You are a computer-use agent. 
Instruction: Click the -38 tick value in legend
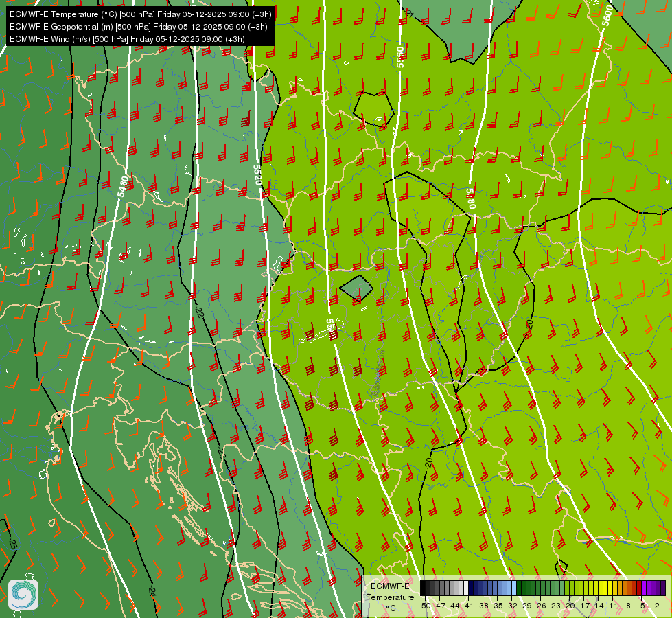(483, 606)
